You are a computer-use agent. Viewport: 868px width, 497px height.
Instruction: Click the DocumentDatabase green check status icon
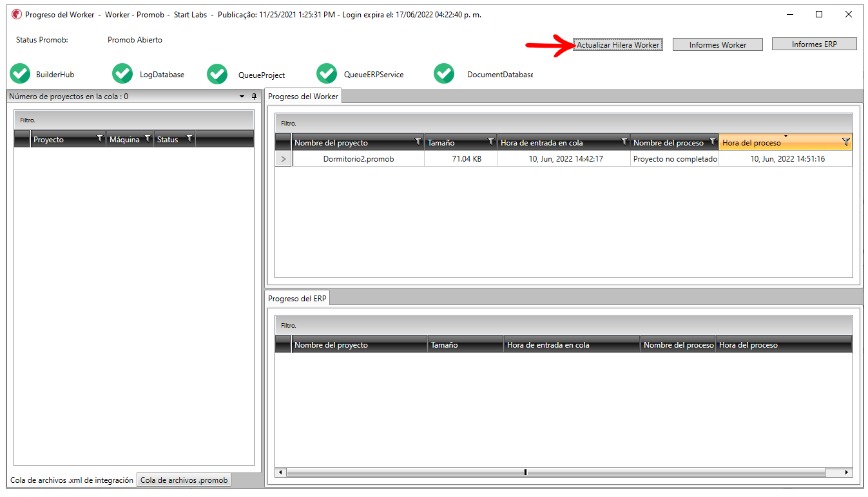[x=444, y=74]
